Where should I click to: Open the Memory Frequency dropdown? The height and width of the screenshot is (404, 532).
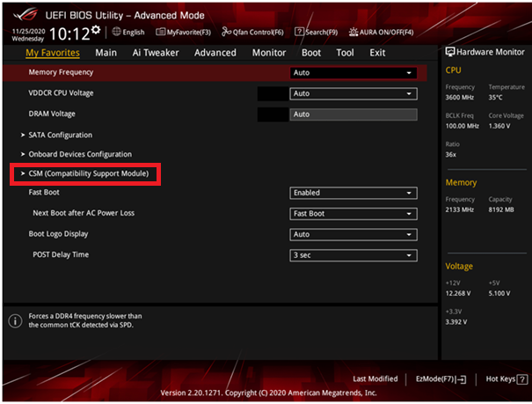353,73
